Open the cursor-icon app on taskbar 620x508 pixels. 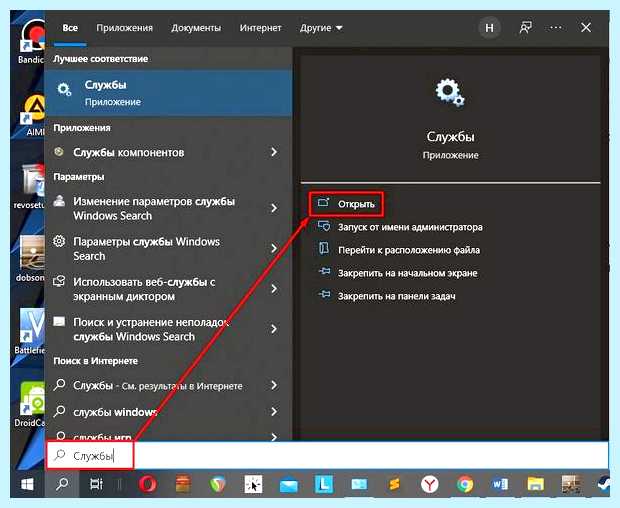[x=253, y=484]
